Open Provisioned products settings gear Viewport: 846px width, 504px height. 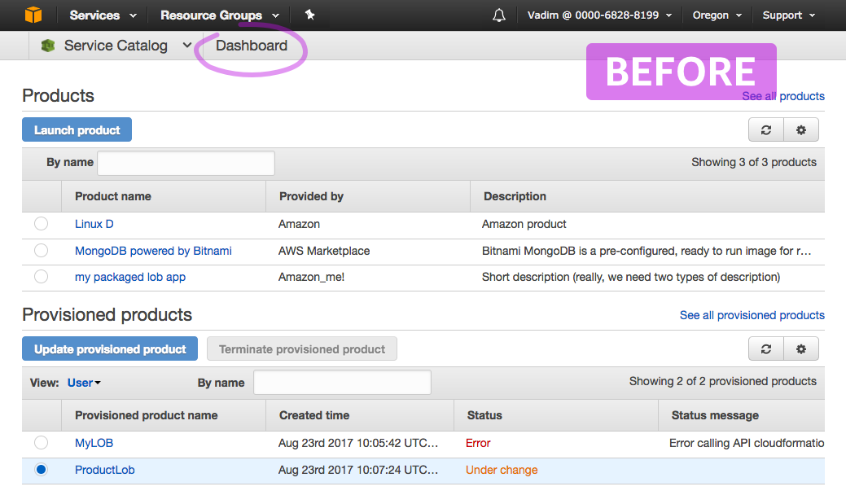801,349
